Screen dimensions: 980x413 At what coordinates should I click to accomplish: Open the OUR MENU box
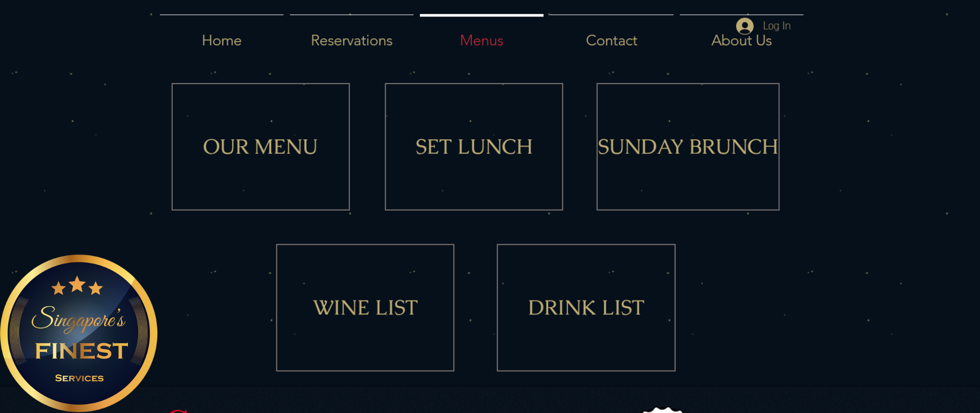[x=260, y=147]
